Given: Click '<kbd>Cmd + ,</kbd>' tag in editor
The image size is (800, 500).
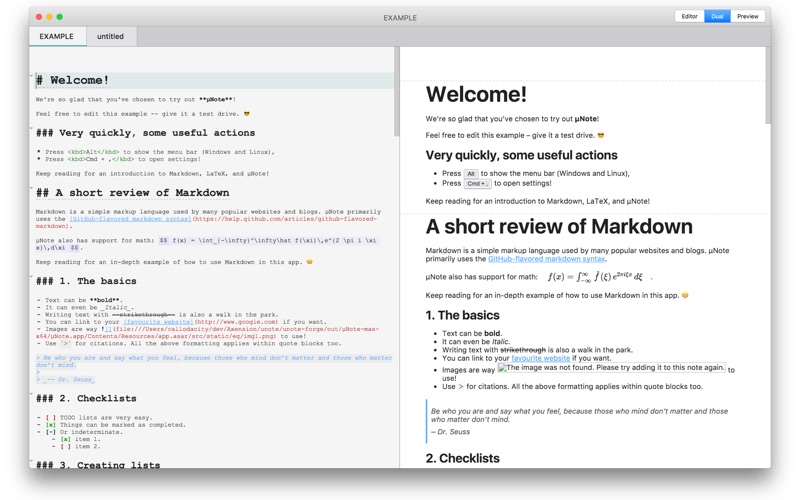Looking at the screenshot, I should point(101,159).
